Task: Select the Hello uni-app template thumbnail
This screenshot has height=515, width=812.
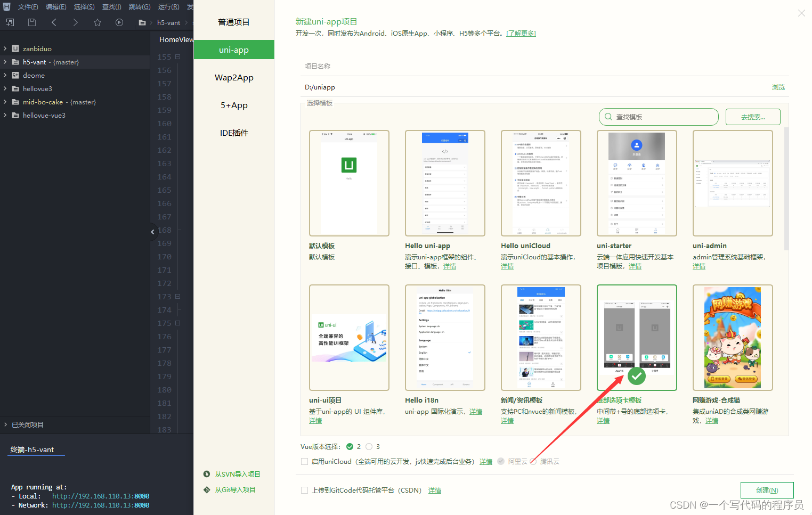Action: 445,183
